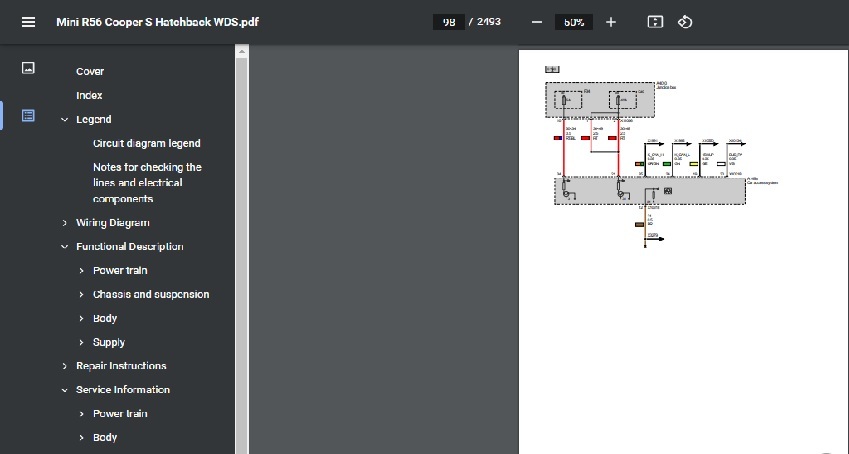The width and height of the screenshot is (849, 454).
Task: Open the Cover bookmark
Action: click(x=90, y=72)
